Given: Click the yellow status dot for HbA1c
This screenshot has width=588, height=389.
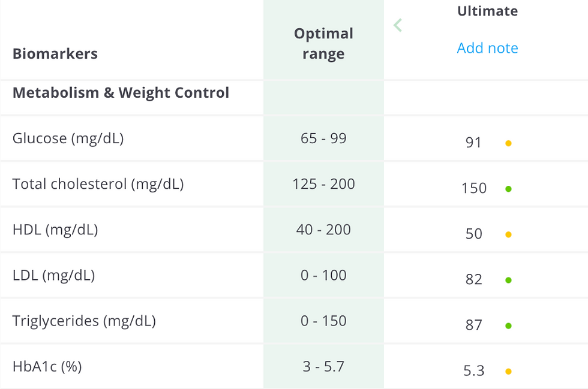Looking at the screenshot, I should [x=509, y=372].
